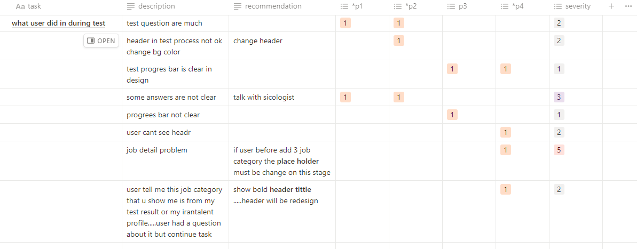
Task: Select the red severity 5 tag
Action: pos(559,150)
